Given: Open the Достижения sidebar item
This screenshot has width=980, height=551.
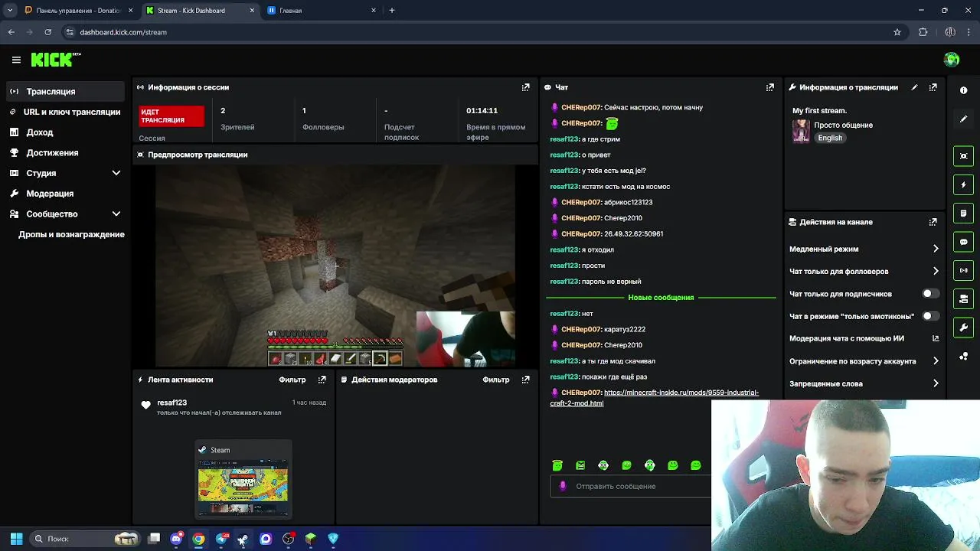Looking at the screenshot, I should (64, 153).
